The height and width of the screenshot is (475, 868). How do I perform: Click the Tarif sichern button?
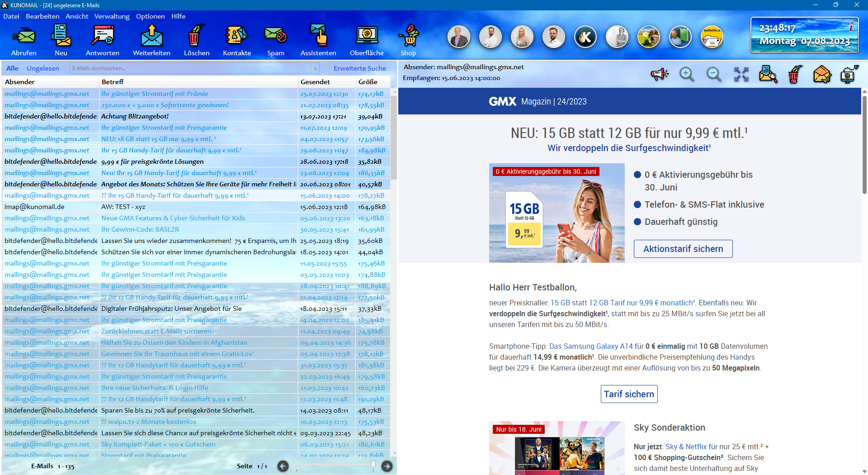(x=629, y=394)
